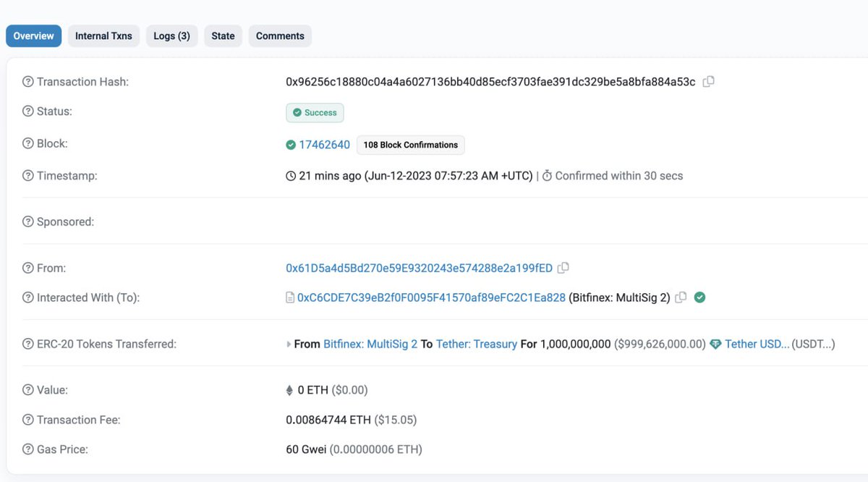
Task: Click help icon next to Sponsored
Action: 28,221
